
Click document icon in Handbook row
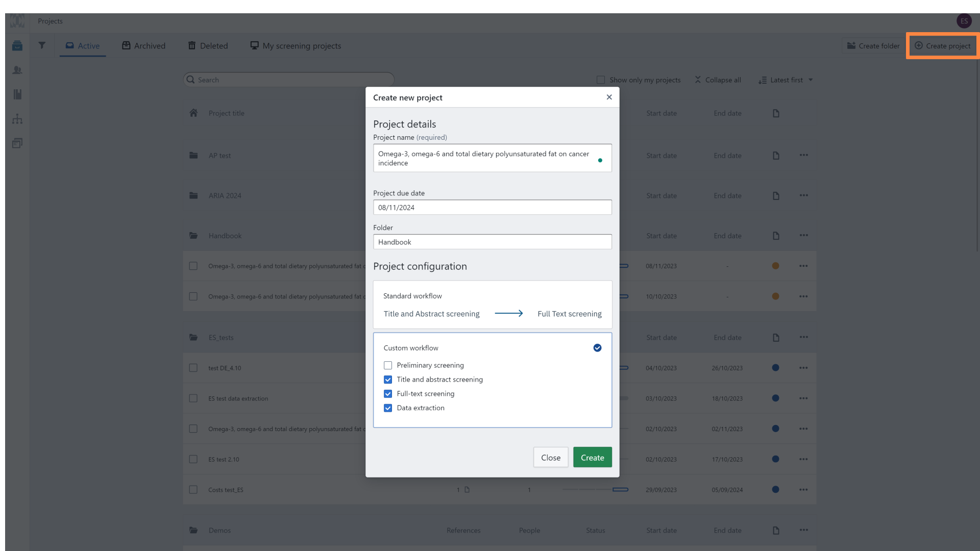click(776, 236)
